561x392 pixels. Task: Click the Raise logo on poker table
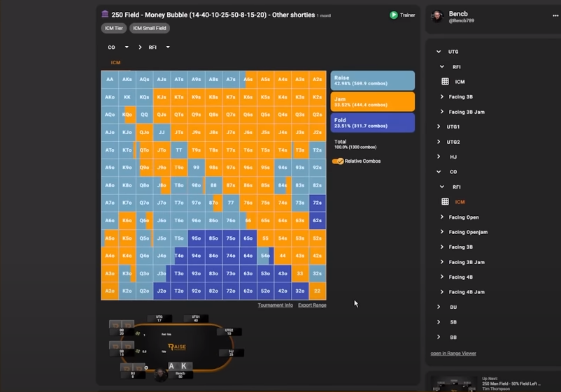(x=175, y=347)
